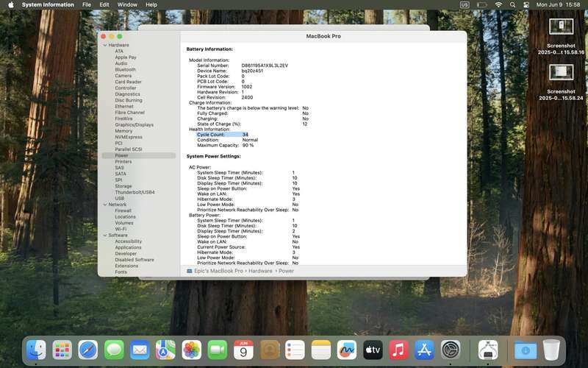Click the State of Charge (%) line
The width and height of the screenshot is (588, 368).
252,124
